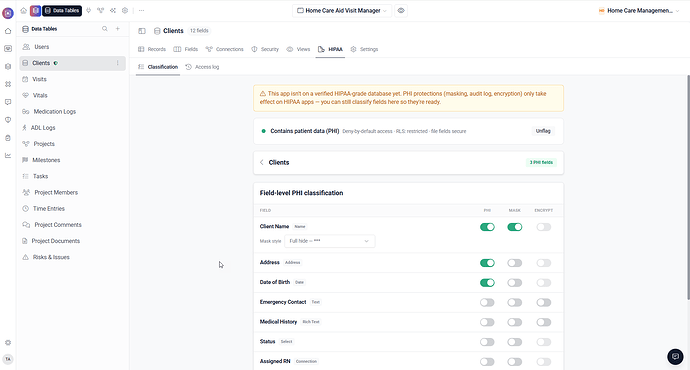Go back using the chevron beside Clients card
Image resolution: width=690 pixels, height=370 pixels.
[262, 162]
